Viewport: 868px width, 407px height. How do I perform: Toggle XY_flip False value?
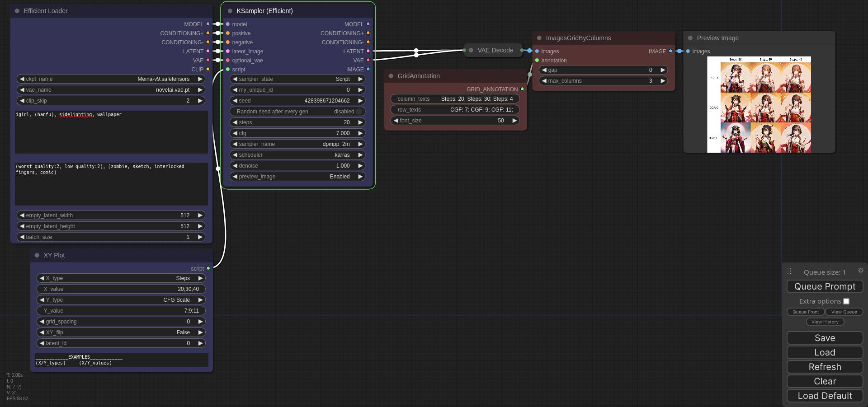[x=121, y=332]
